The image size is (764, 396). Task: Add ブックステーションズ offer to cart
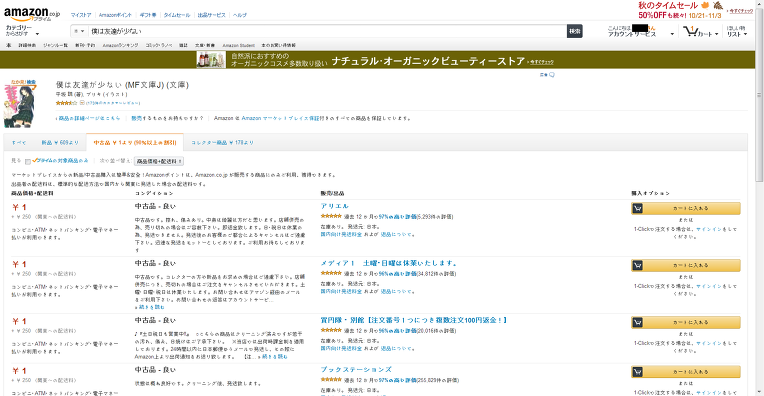pyautogui.click(x=686, y=372)
